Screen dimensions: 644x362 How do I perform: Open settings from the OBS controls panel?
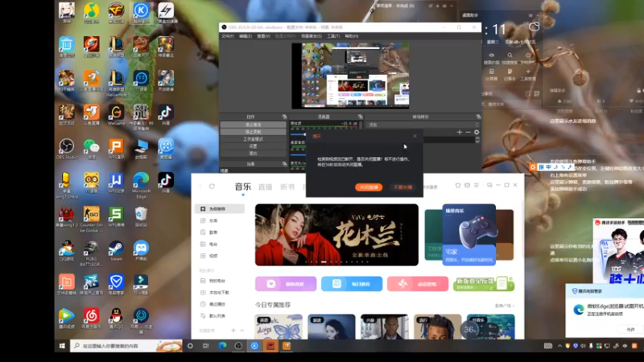(x=253, y=146)
